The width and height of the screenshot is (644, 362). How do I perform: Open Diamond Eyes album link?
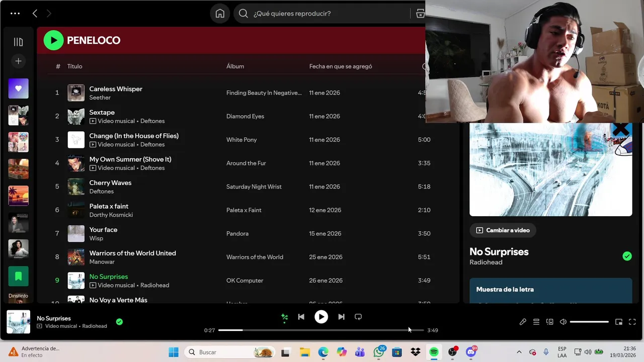point(245,116)
